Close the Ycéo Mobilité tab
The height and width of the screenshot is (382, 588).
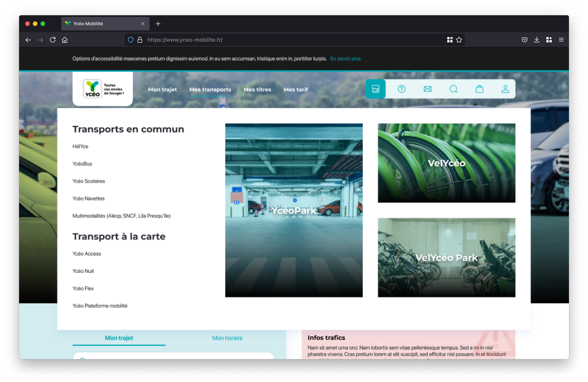143,24
